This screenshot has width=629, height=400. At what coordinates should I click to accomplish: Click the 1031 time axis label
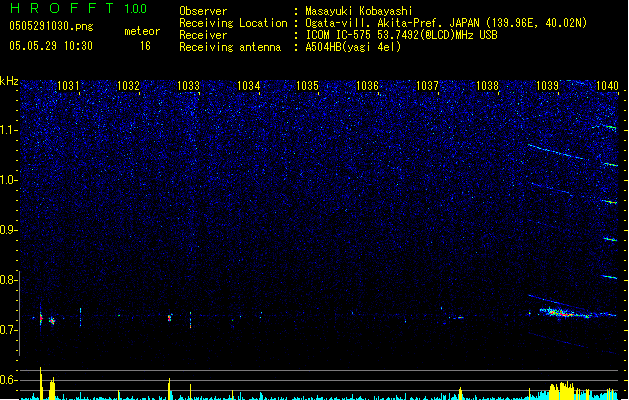[x=68, y=86]
